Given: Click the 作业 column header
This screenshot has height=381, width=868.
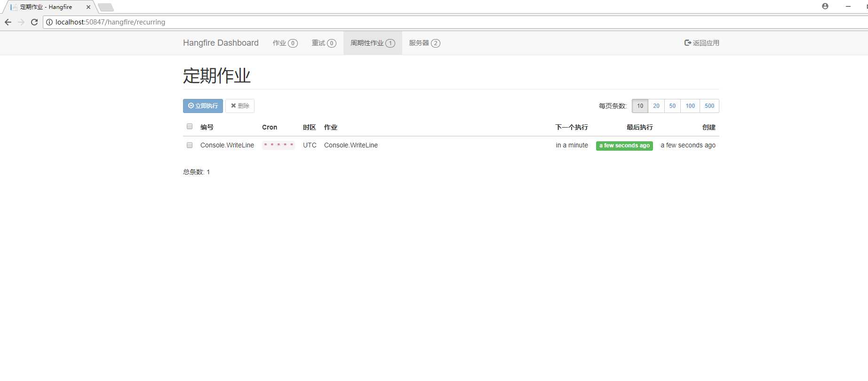Looking at the screenshot, I should [331, 127].
